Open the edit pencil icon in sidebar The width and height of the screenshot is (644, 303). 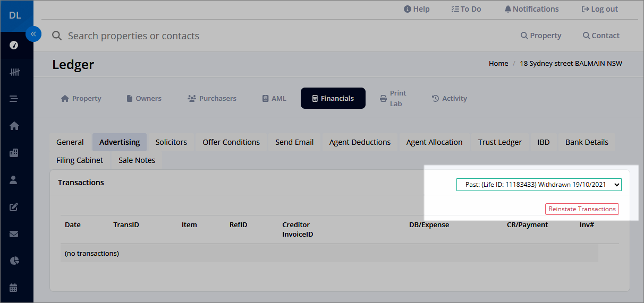(x=14, y=207)
